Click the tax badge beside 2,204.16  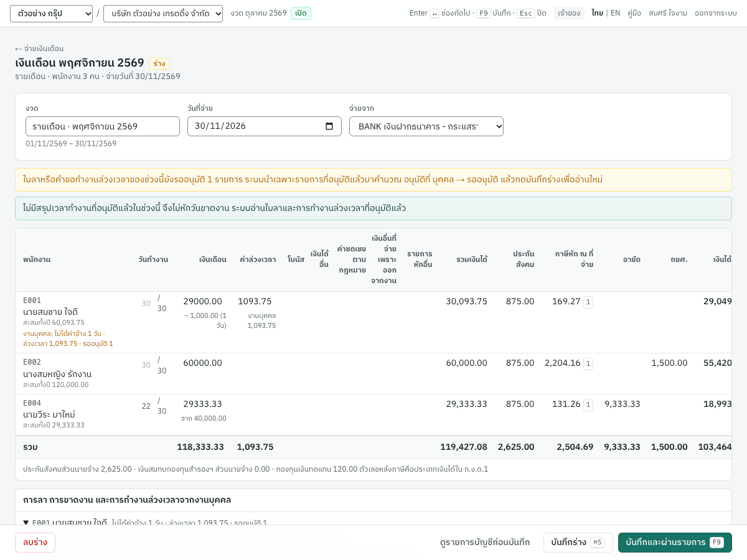pos(588,363)
